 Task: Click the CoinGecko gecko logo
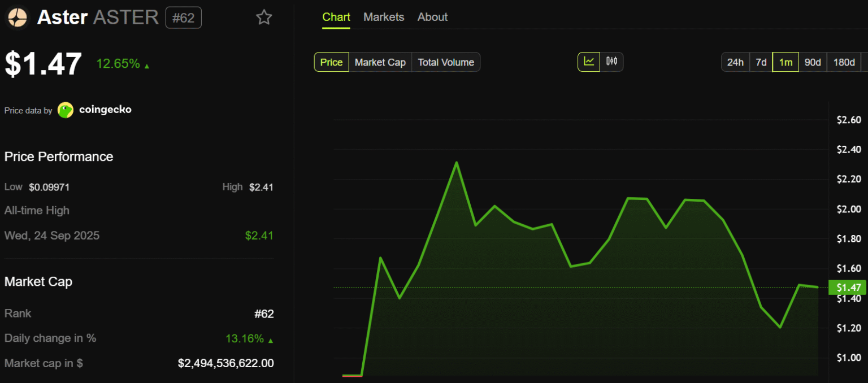(66, 110)
